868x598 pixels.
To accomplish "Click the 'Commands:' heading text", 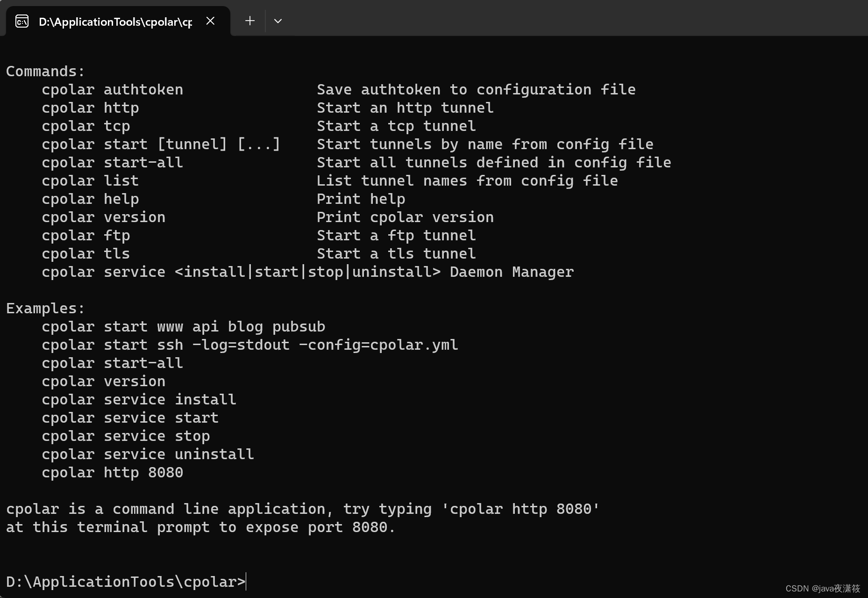I will click(45, 72).
